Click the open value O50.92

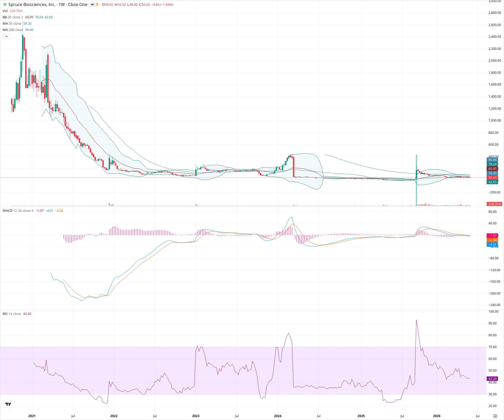[x=108, y=4]
